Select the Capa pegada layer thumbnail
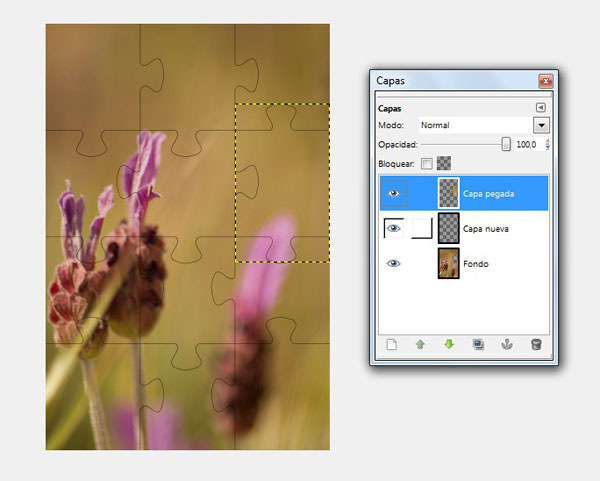The image size is (600, 481). tap(448, 193)
